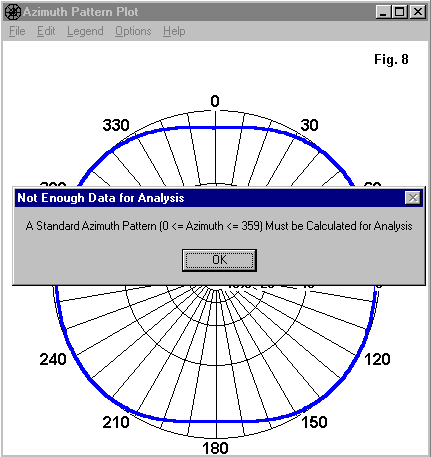The height and width of the screenshot is (457, 431).
Task: Click the OK button in the dialog
Action: (219, 260)
